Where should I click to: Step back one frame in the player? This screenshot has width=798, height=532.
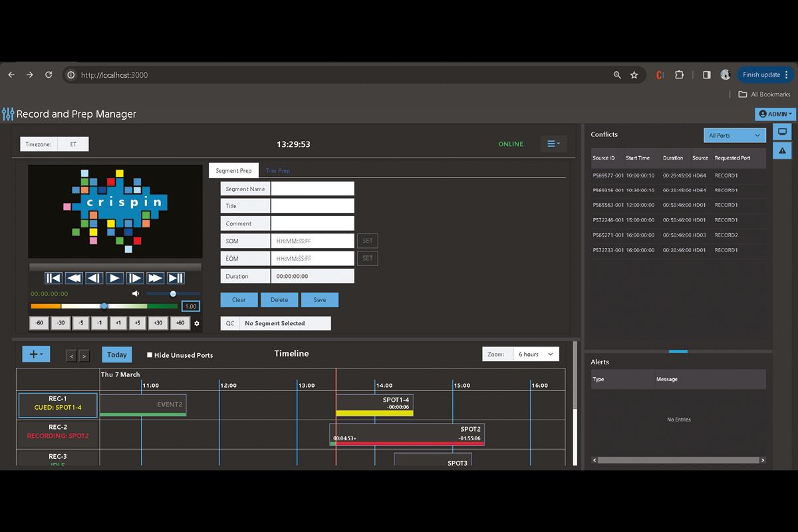click(94, 278)
